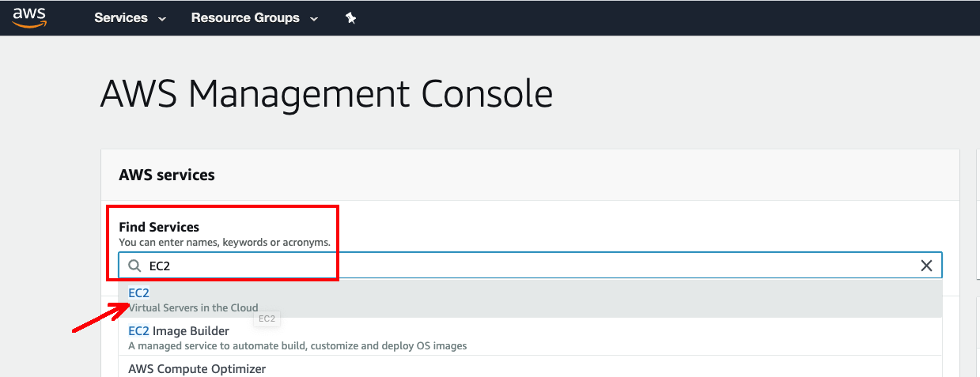Click the magnifying glass search icon
The image size is (980, 377).
[x=134, y=266]
